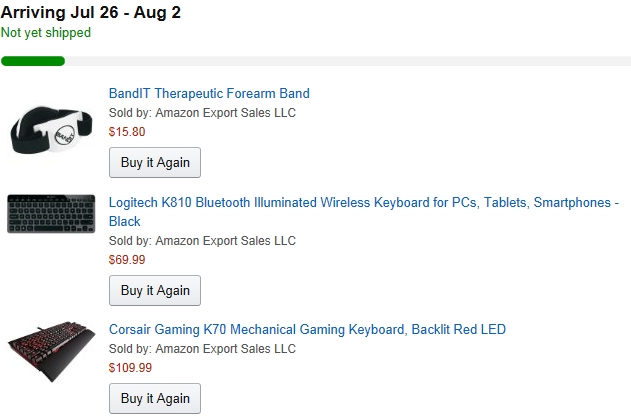Buy the BandIT forearm band again
The height and width of the screenshot is (419, 631).
coord(155,163)
